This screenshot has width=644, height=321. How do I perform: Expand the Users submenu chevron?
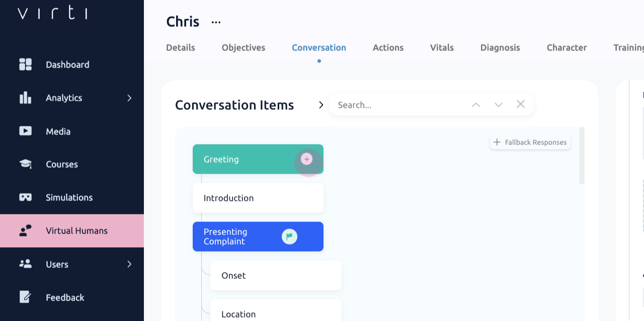tap(129, 264)
